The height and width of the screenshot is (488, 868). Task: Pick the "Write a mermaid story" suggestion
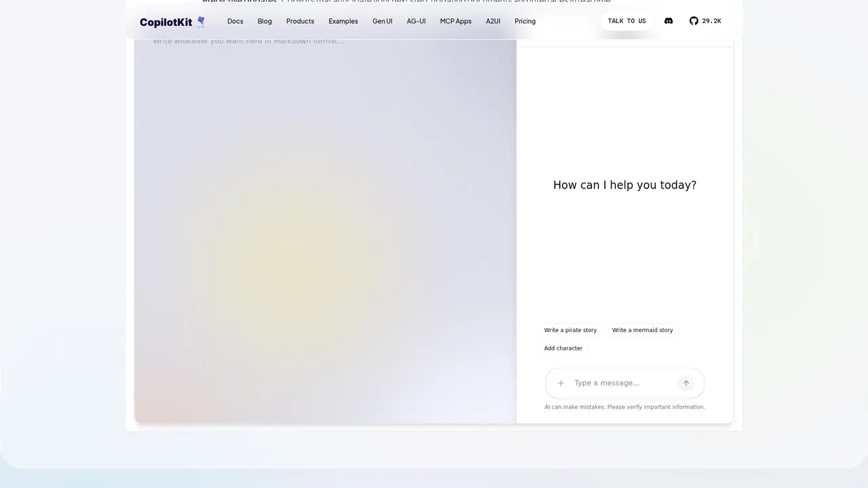click(x=642, y=330)
